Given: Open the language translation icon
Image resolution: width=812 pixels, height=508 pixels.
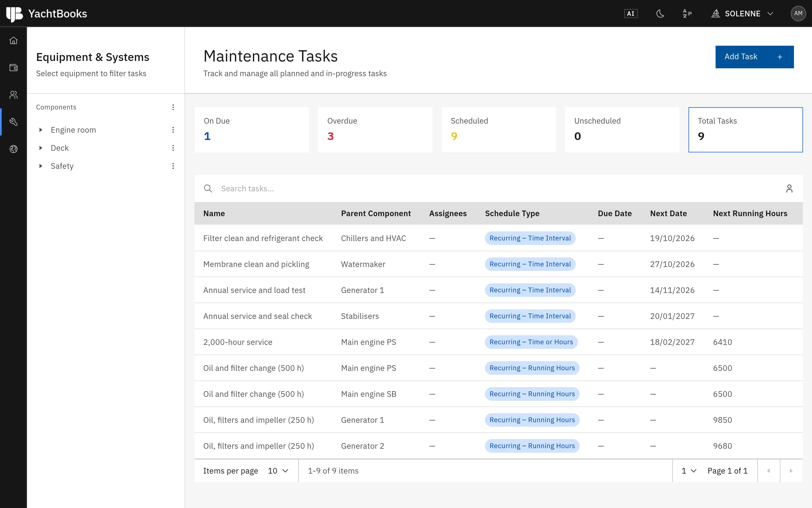Looking at the screenshot, I should [x=687, y=14].
